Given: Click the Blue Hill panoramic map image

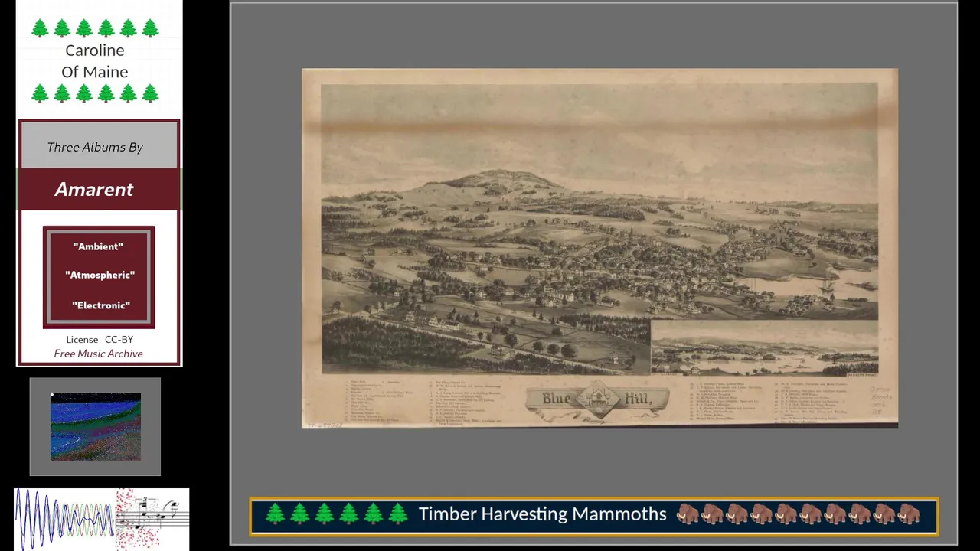Looking at the screenshot, I should point(599,248).
